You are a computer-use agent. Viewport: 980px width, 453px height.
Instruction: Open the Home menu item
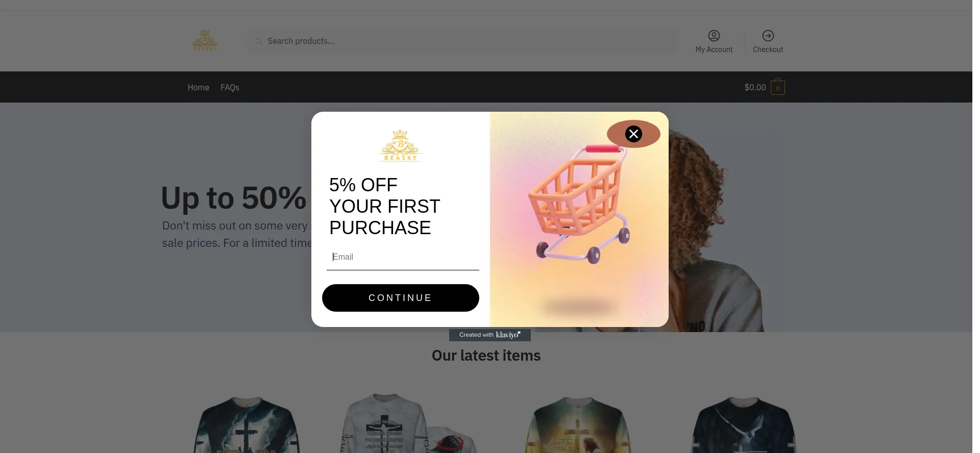(x=198, y=88)
